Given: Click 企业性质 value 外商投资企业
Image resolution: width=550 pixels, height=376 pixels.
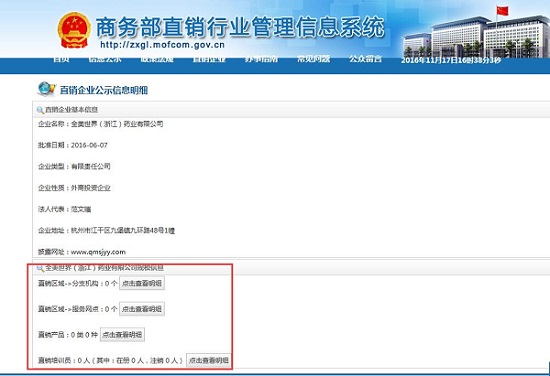Looking at the screenshot, I should coord(91,188).
